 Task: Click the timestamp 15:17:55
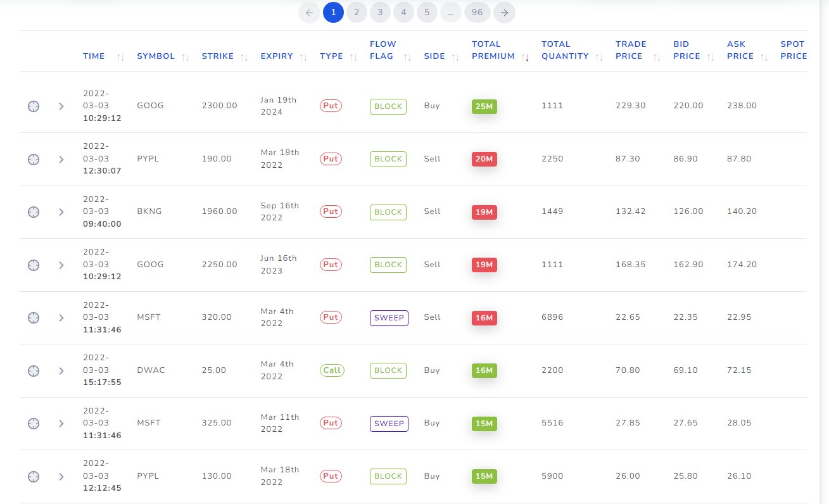pyautogui.click(x=102, y=382)
